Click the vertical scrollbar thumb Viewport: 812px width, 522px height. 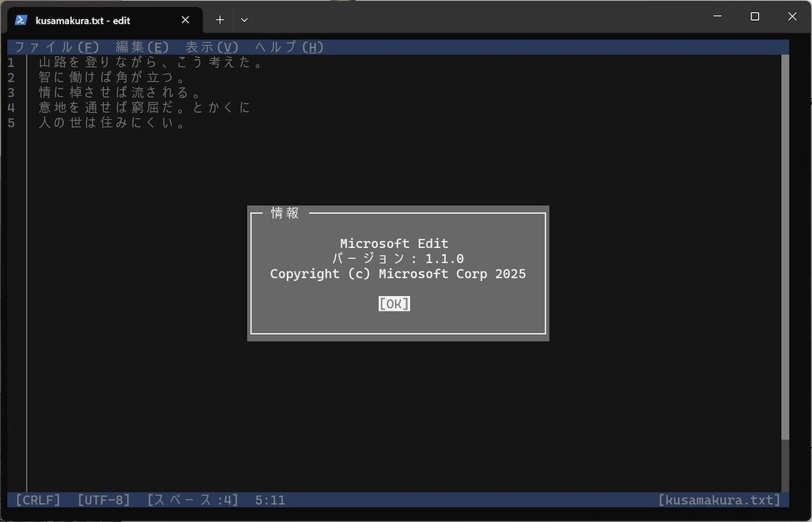click(786, 246)
